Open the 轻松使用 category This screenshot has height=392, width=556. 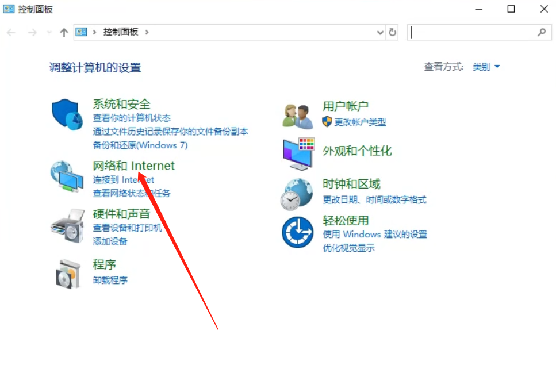[x=346, y=221]
